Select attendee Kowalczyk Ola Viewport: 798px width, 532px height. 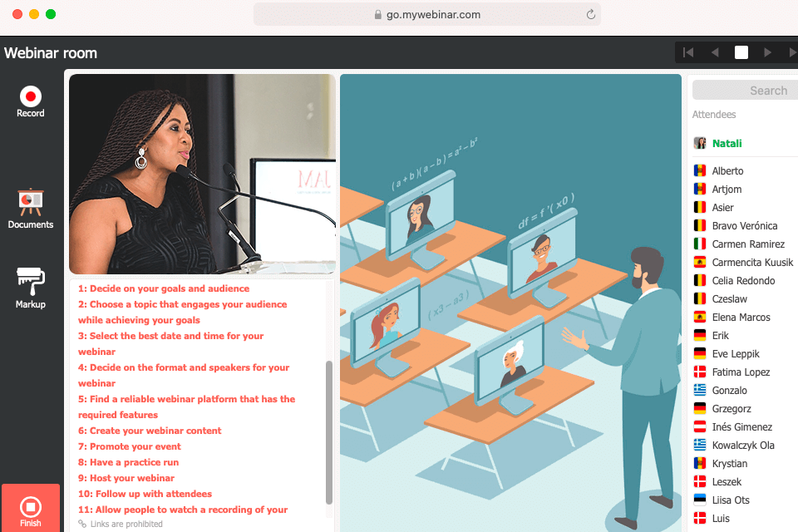point(745,446)
